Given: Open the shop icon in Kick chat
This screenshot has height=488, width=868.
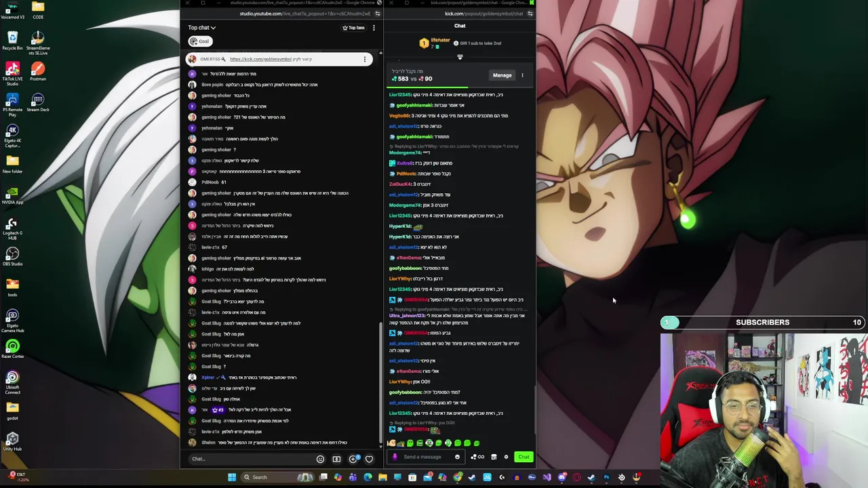Looking at the screenshot, I should point(494,457).
